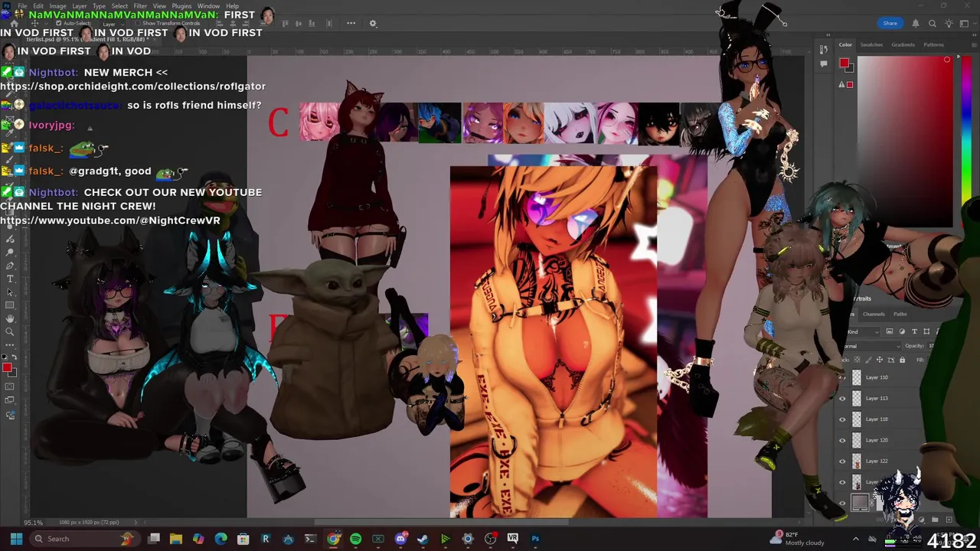Image resolution: width=980 pixels, height=551 pixels.
Task: Click the Layer 122 thumbnail
Action: pyautogui.click(x=857, y=461)
